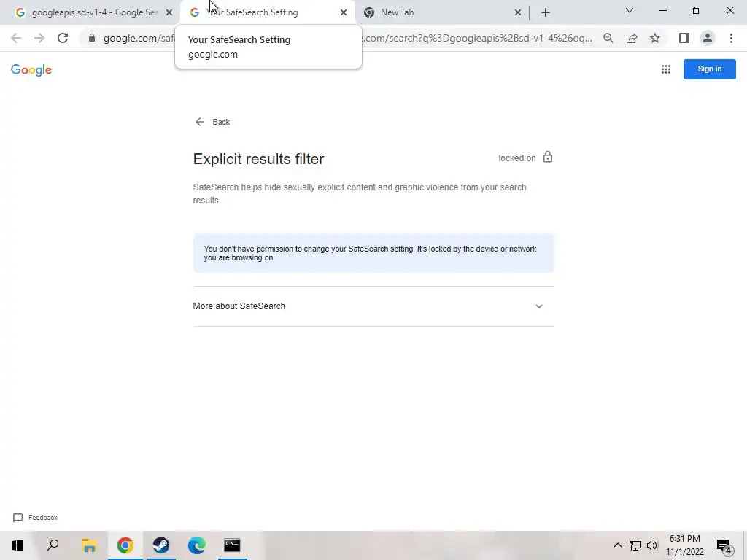The image size is (747, 560).
Task: Open the volume speaker tray icon
Action: (x=652, y=545)
